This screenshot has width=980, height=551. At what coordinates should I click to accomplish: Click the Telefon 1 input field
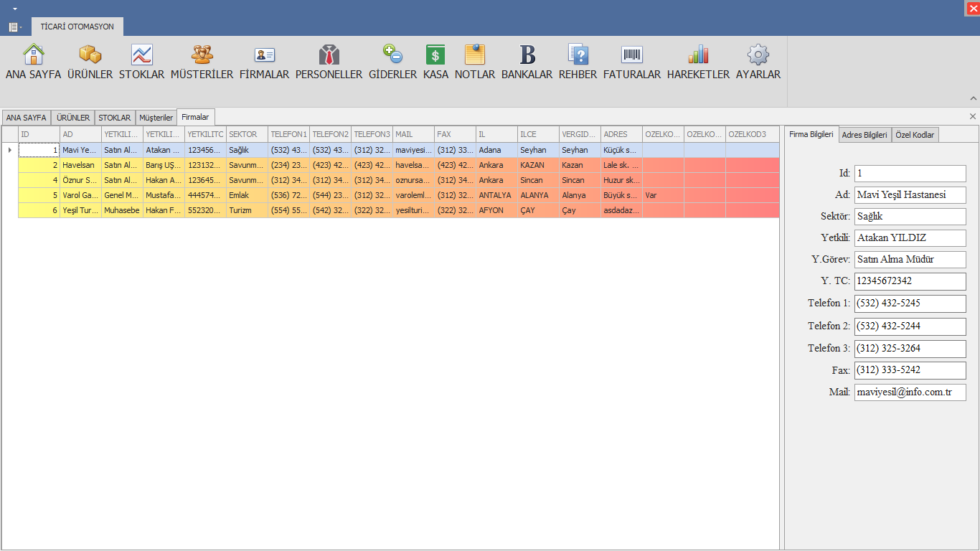(910, 303)
